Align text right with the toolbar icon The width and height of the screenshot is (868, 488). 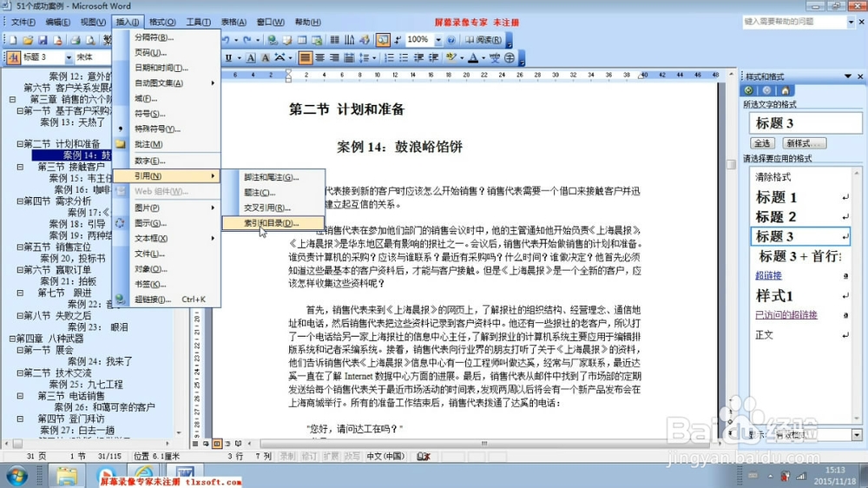coord(334,57)
